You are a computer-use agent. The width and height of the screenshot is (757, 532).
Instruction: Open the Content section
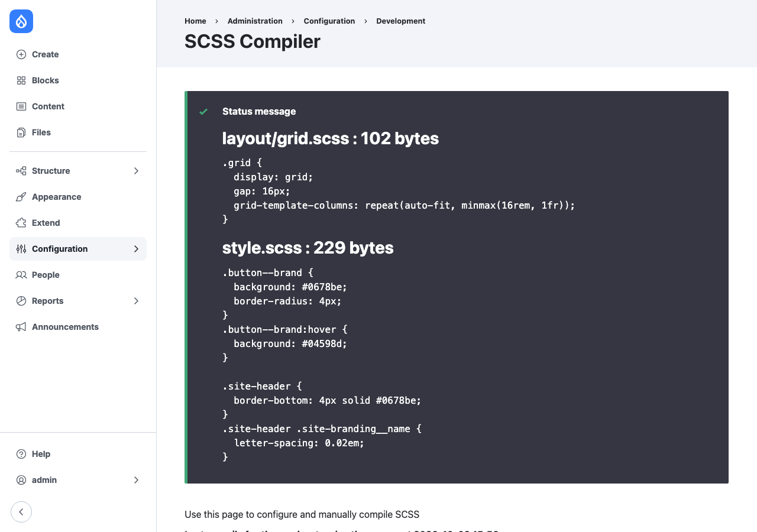pos(78,106)
